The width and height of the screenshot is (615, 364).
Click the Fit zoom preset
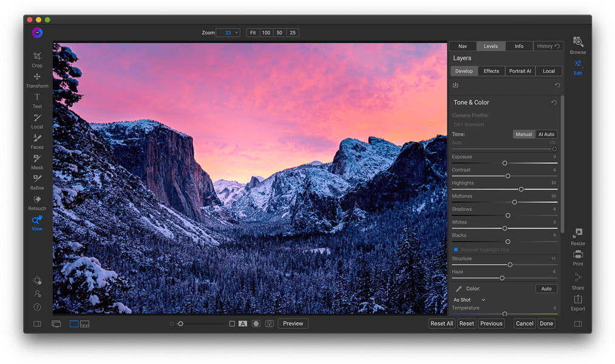[x=253, y=33]
